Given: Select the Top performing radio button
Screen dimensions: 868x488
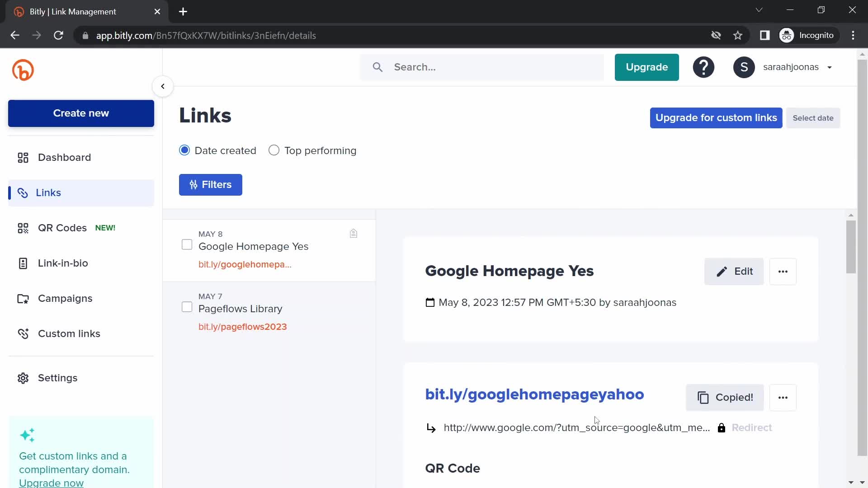Looking at the screenshot, I should pos(274,150).
